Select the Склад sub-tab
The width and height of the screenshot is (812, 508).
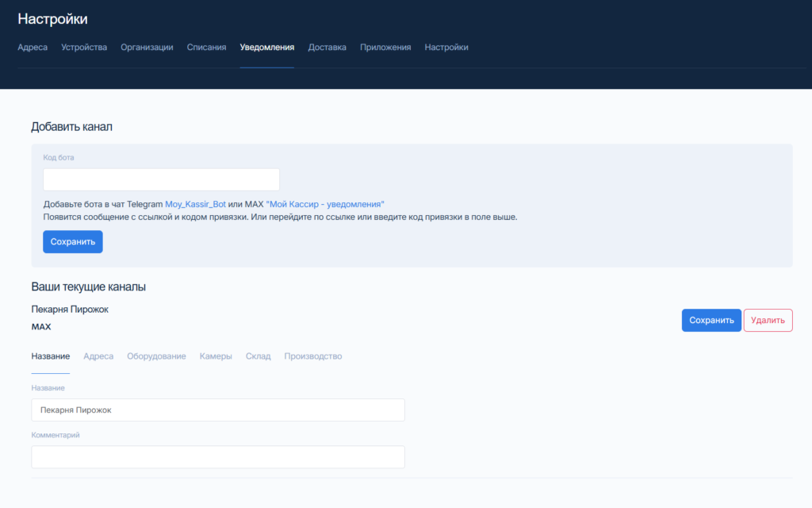pyautogui.click(x=258, y=356)
